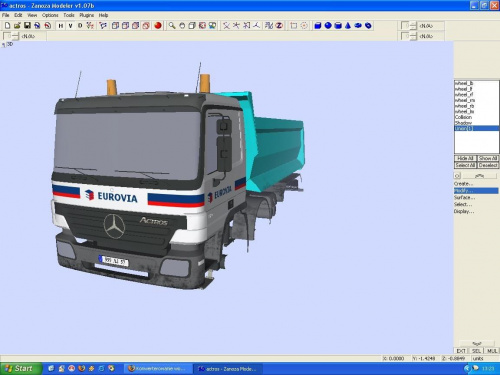This screenshot has width=500, height=375.
Task: Toggle the D axis button
Action: point(80,26)
